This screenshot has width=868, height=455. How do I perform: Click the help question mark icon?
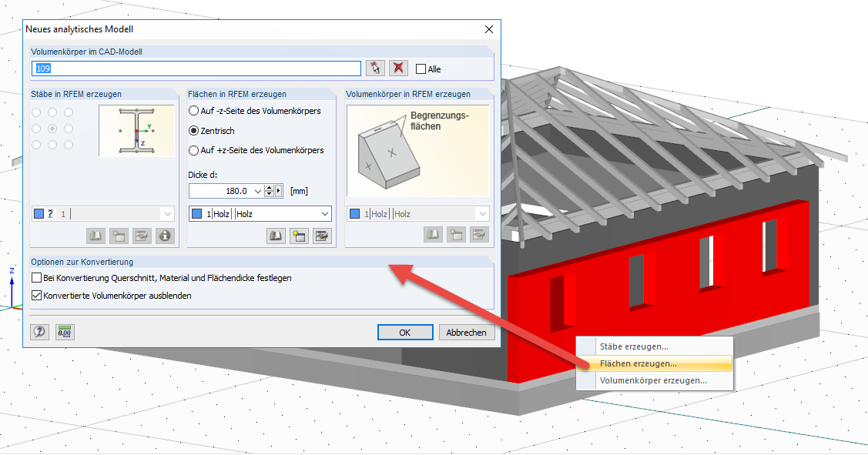click(39, 332)
